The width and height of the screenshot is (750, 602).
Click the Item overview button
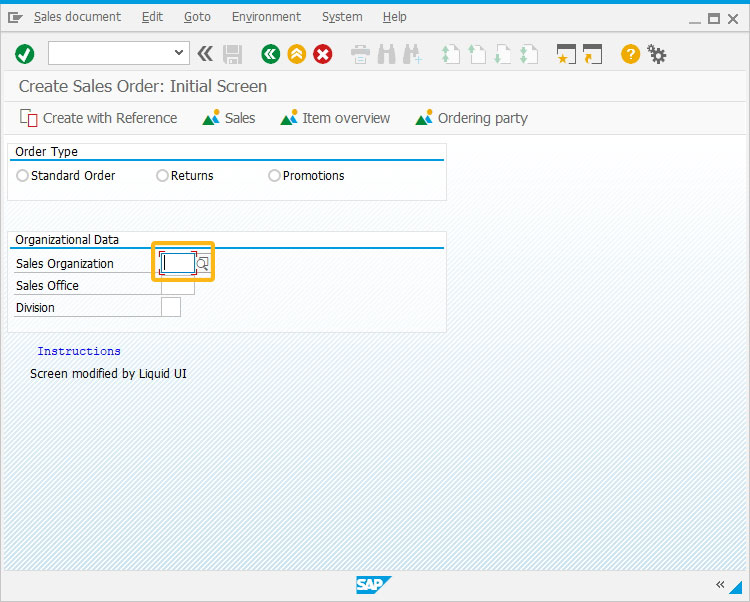[335, 118]
